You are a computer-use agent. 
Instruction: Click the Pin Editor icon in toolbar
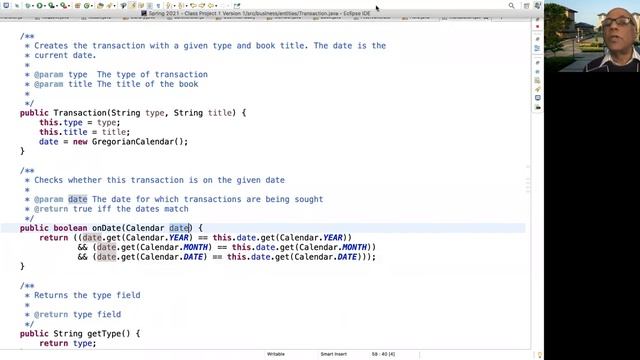click(x=237, y=6)
